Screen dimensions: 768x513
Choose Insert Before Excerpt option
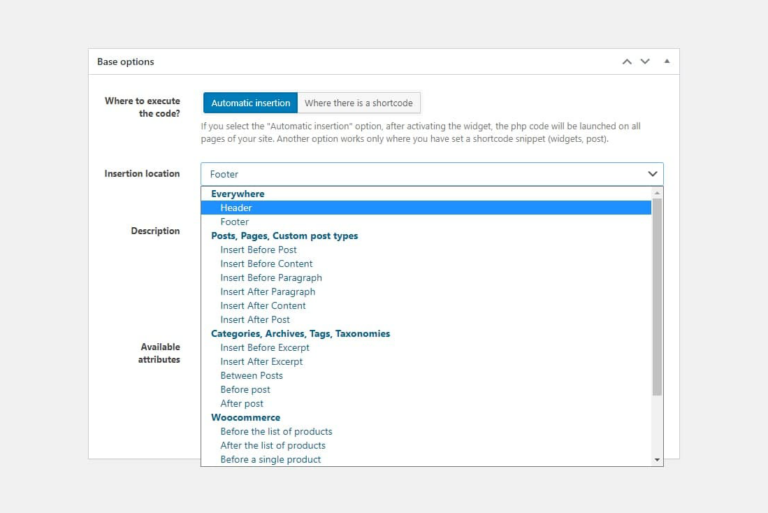(265, 348)
